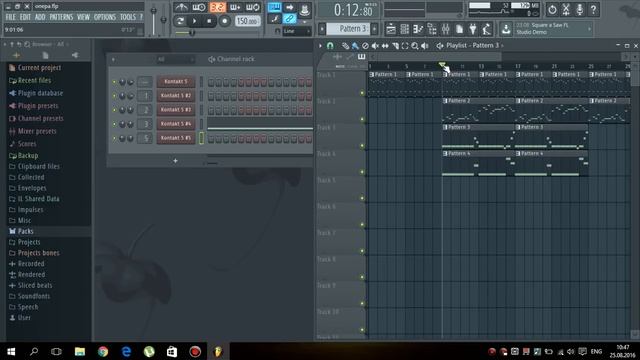The height and width of the screenshot is (360, 640).
Task: Open the project info page icon
Action: 459,29
